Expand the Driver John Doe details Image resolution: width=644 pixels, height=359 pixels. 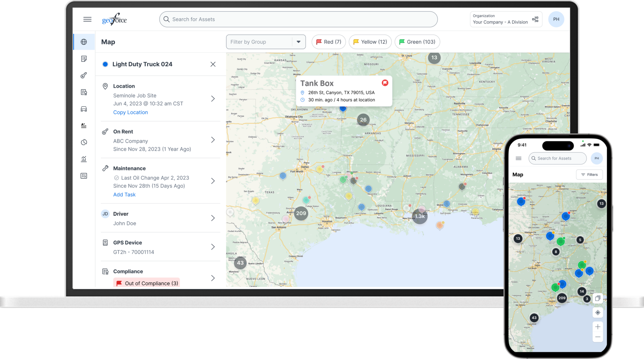click(213, 218)
